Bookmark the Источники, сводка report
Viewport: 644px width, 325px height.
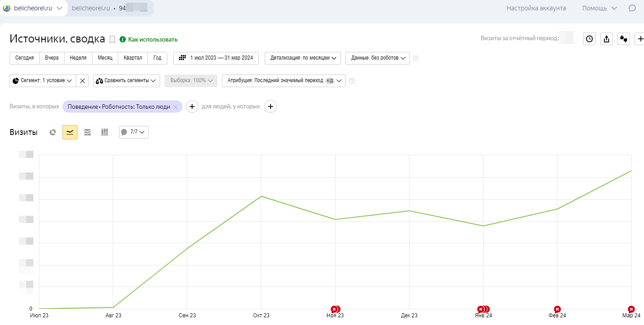pos(113,40)
